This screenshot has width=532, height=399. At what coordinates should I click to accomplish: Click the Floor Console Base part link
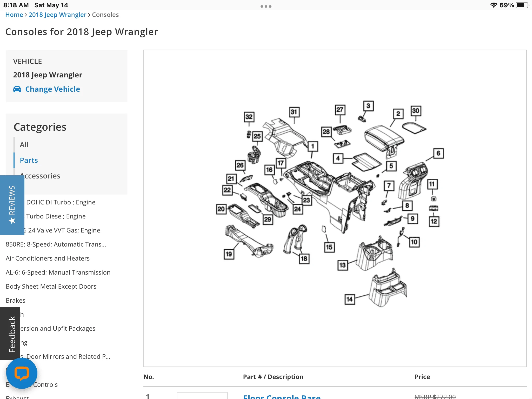(282, 396)
